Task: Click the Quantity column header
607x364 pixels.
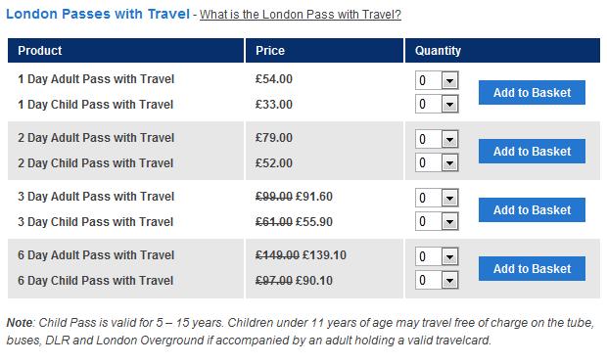Action: [x=502, y=50]
